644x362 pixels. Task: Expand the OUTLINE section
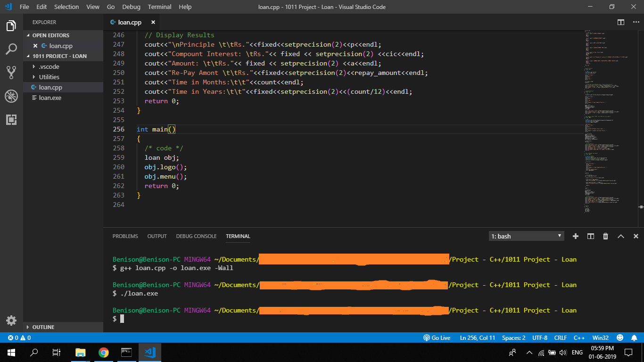41,327
